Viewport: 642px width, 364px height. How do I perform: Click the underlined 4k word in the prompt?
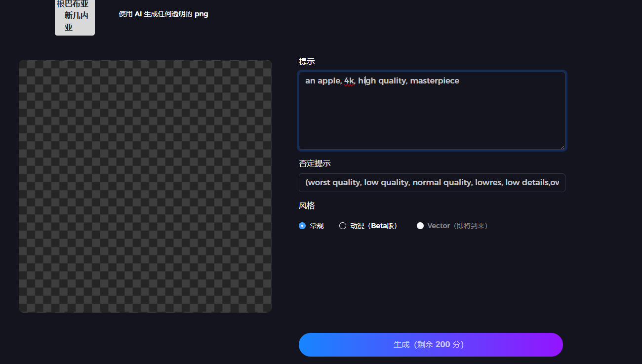pos(349,81)
